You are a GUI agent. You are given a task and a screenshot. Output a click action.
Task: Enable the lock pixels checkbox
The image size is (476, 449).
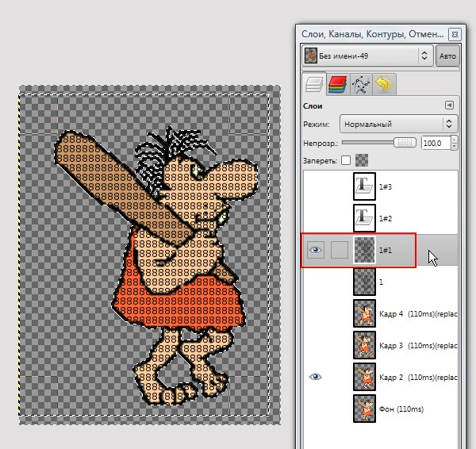coord(346,160)
